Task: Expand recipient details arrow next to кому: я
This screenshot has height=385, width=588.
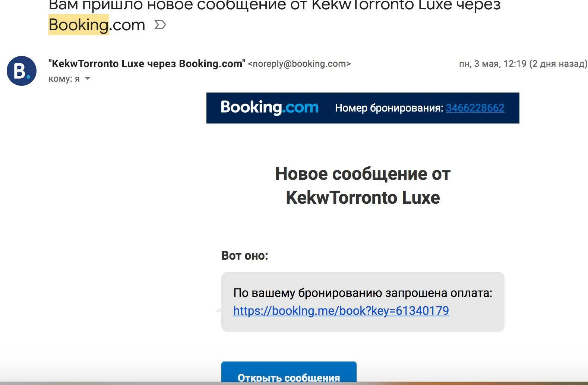Action: tap(88, 78)
